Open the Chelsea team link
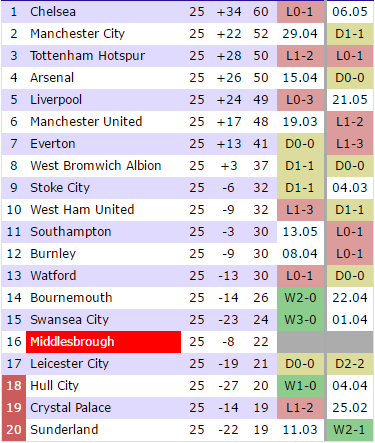This screenshot has height=443, width=375. pyautogui.click(x=53, y=12)
